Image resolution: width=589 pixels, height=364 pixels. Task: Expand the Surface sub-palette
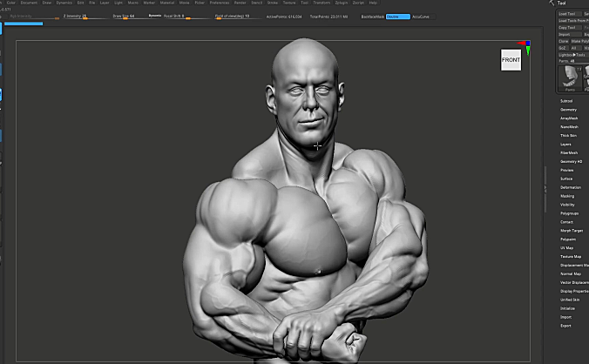coord(566,179)
